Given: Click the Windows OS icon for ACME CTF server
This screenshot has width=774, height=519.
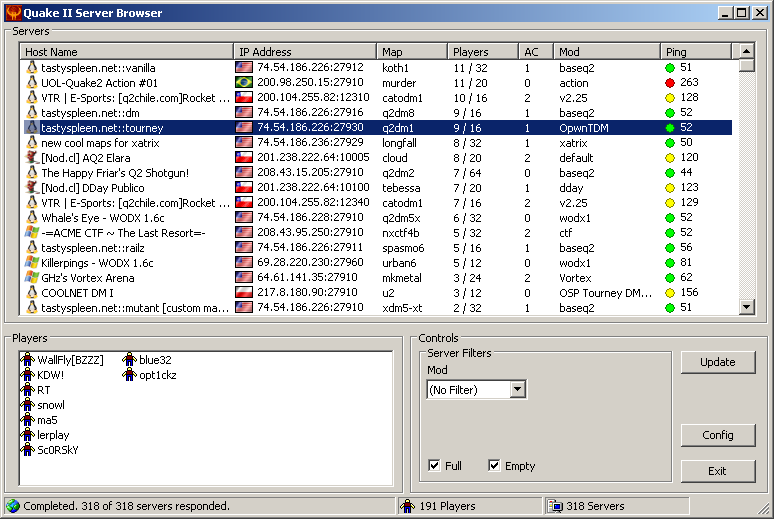Looking at the screenshot, I should pos(32,232).
